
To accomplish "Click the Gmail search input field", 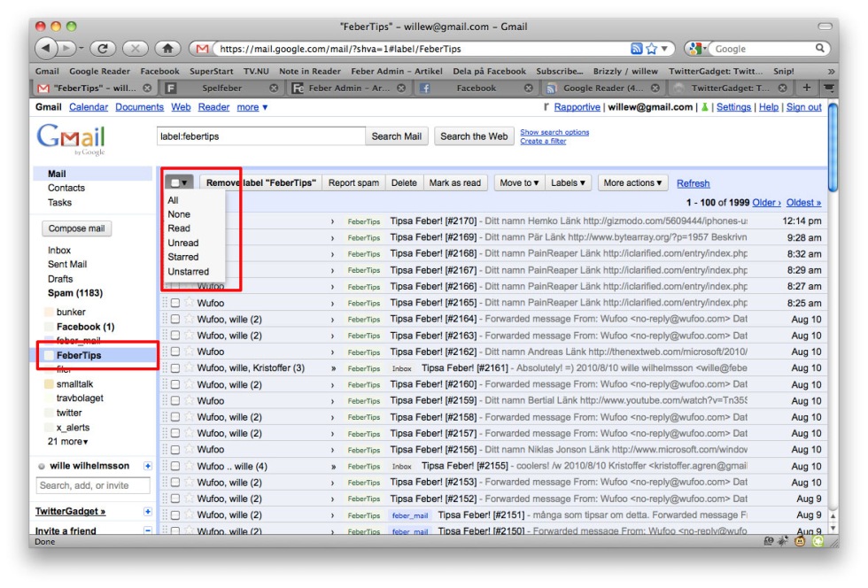I will click(260, 136).
